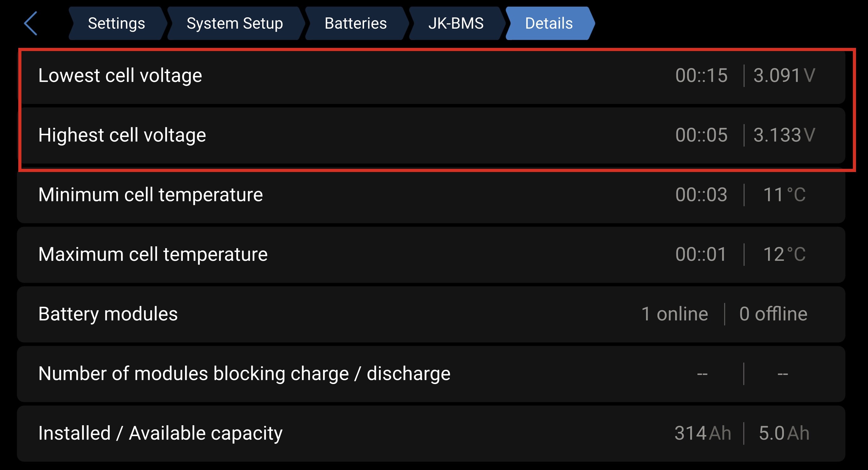Image resolution: width=868 pixels, height=470 pixels.
Task: Open System Setup breadcrumb
Action: tap(234, 23)
